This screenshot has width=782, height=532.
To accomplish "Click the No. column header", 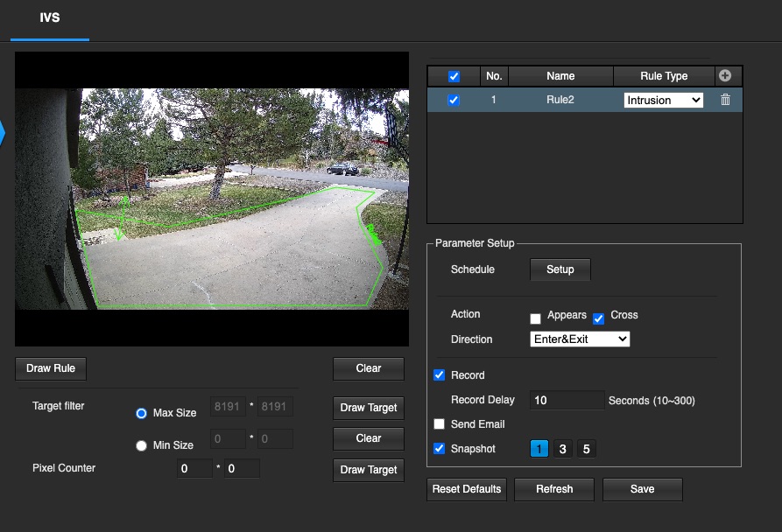I will pos(494,76).
